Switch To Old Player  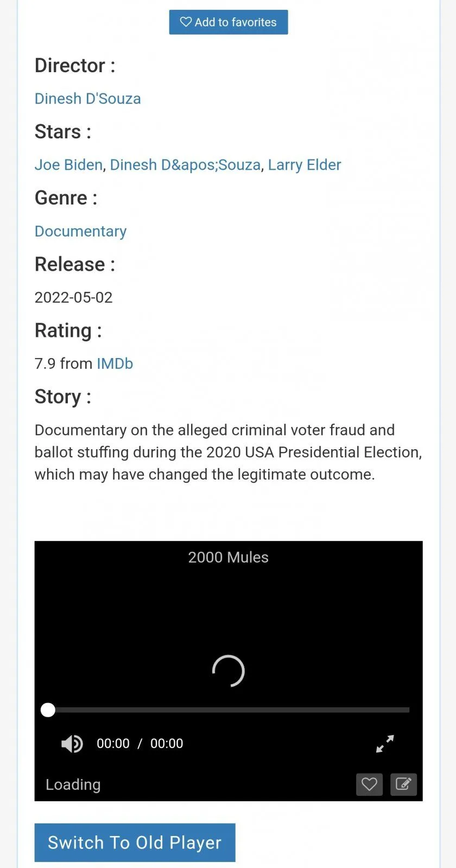click(134, 843)
